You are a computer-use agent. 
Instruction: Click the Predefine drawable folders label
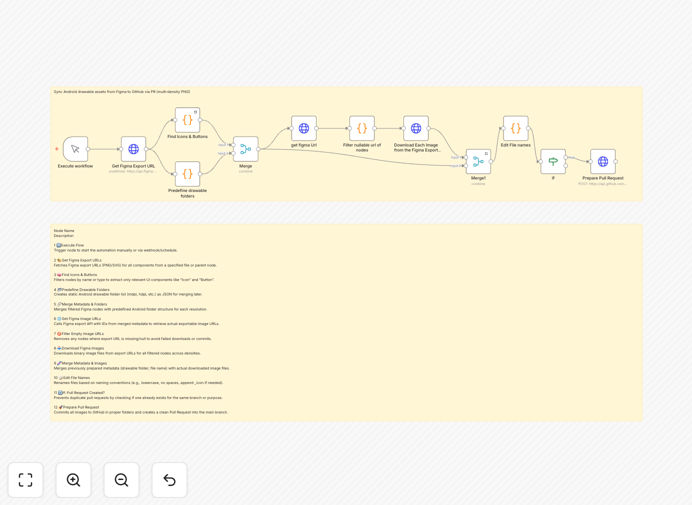click(188, 193)
